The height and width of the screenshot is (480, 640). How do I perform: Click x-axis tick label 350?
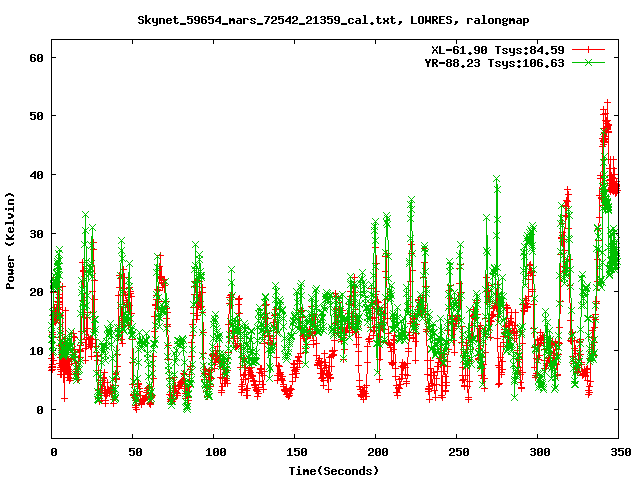click(620, 452)
